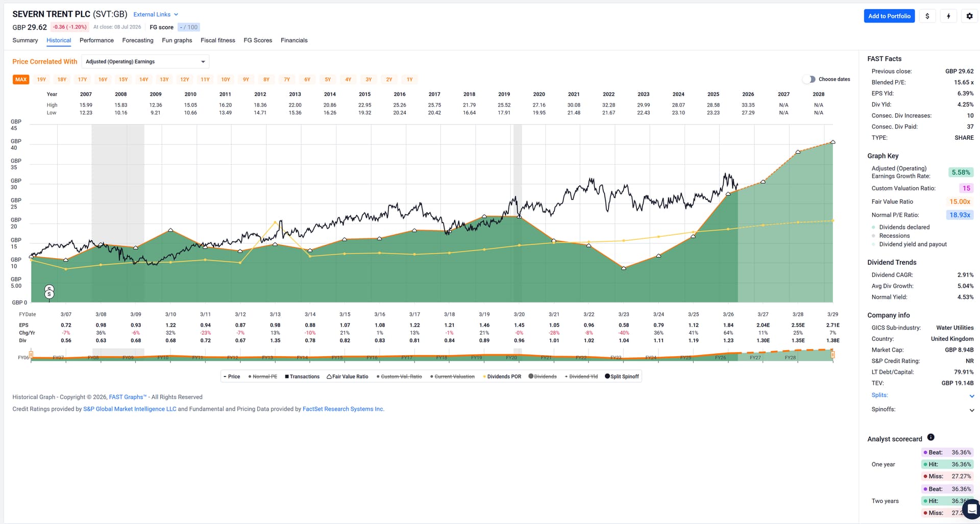
Task: Select the 10Y time range button
Action: 226,80
